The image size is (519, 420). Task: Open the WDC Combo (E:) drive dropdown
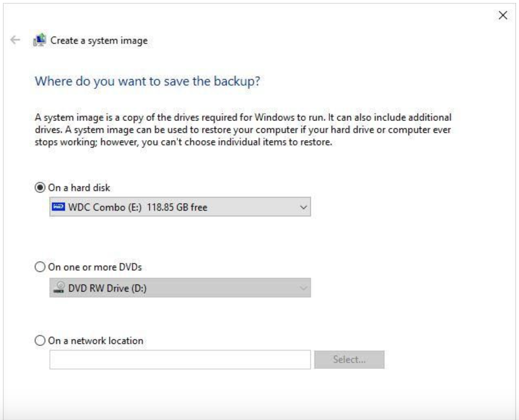180,207
